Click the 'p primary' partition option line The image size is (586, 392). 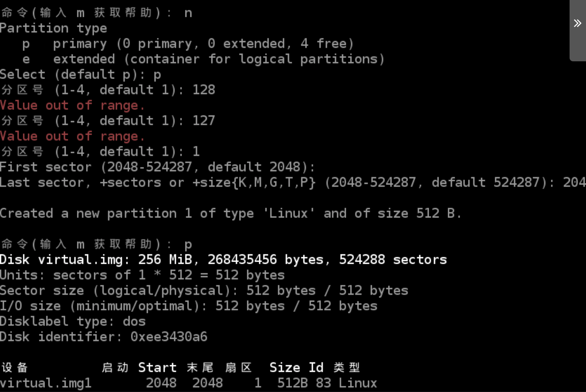(188, 44)
